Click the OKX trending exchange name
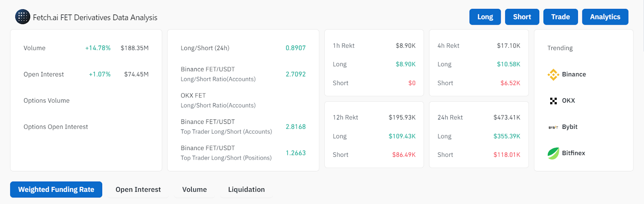This screenshot has width=644, height=204. pos(568,101)
